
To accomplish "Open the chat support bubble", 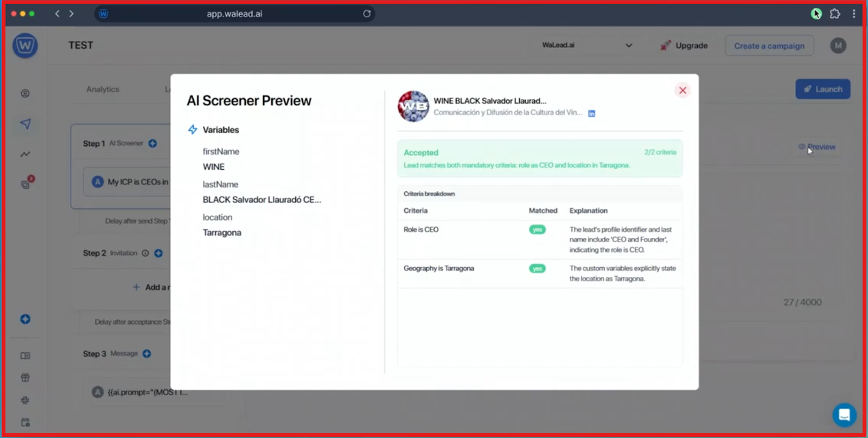I will 844,415.
